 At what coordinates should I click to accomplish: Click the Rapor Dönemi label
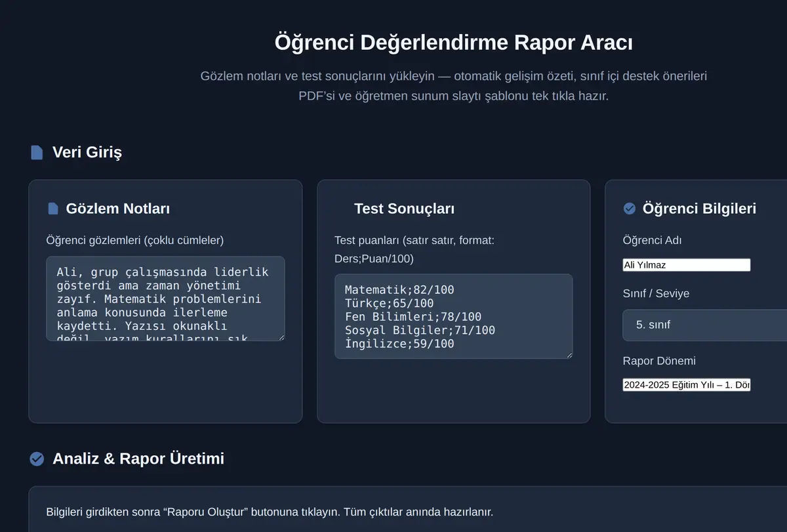[659, 361]
